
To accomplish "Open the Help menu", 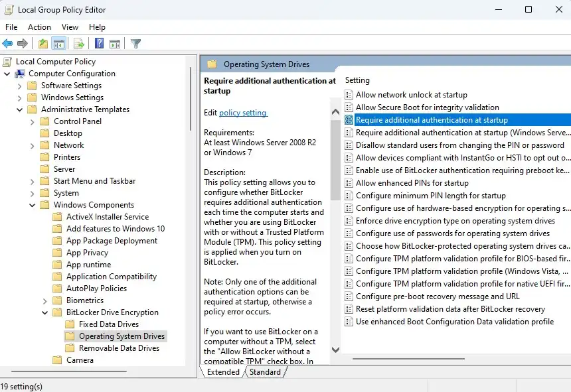I will [x=97, y=27].
